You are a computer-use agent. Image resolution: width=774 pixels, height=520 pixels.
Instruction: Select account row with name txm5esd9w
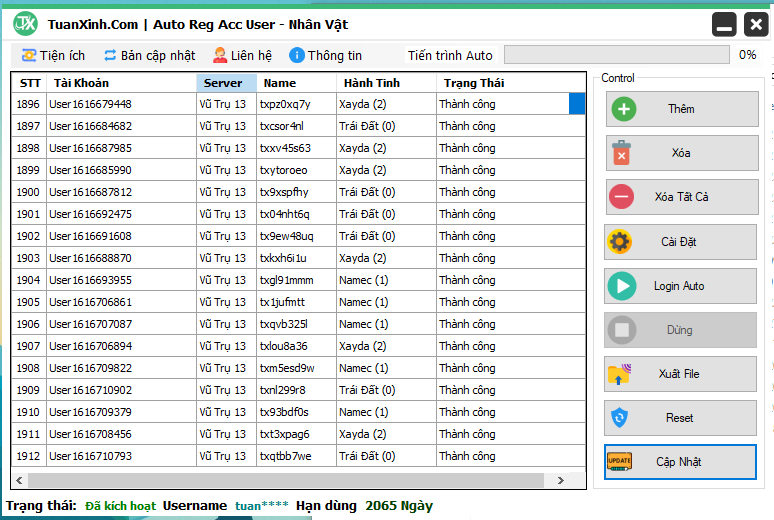[x=287, y=368]
